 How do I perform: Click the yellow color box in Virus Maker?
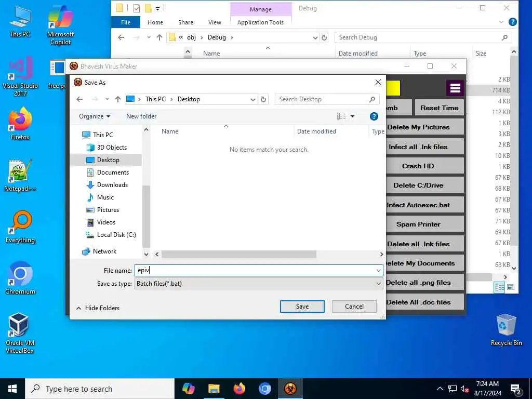393,88
